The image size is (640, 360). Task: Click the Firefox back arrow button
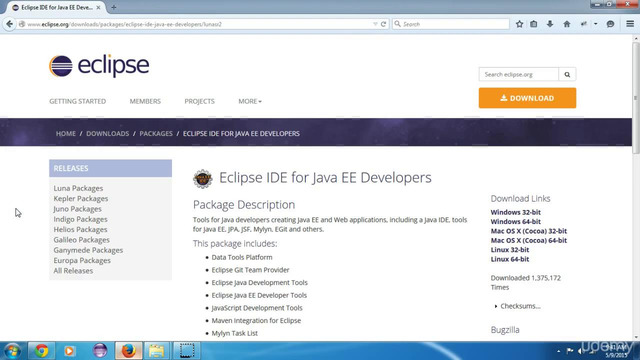tap(9, 24)
